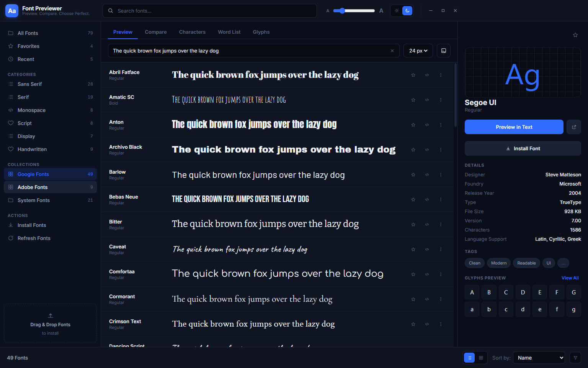Switch to grid view icon
Screen dimensions: 588x368
click(x=481, y=358)
